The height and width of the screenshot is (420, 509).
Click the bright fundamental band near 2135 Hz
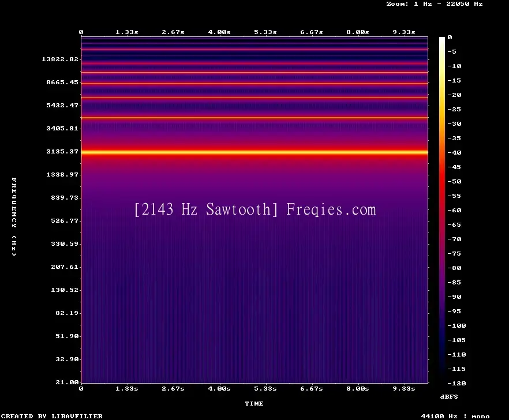254,152
